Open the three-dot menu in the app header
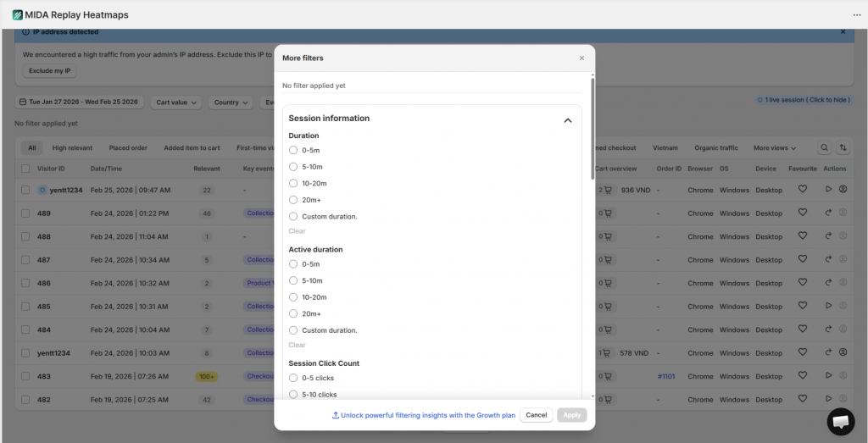This screenshot has height=443, width=868. (x=857, y=15)
